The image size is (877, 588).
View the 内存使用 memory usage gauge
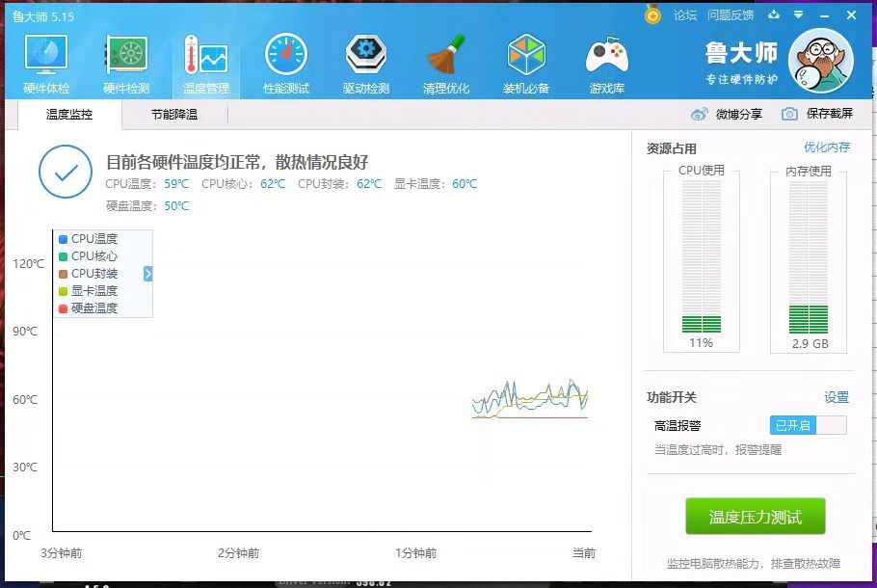coord(809,260)
